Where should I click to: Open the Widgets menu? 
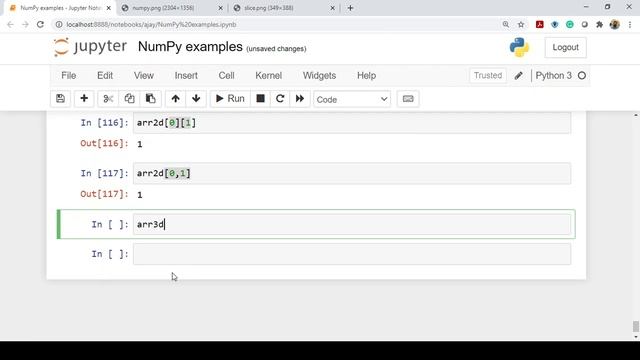coord(320,76)
